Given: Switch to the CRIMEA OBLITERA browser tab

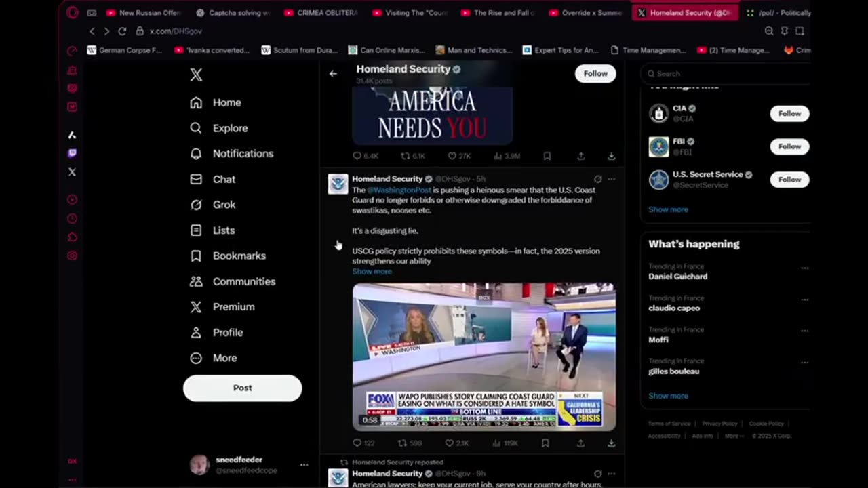Looking at the screenshot, I should pos(321,13).
